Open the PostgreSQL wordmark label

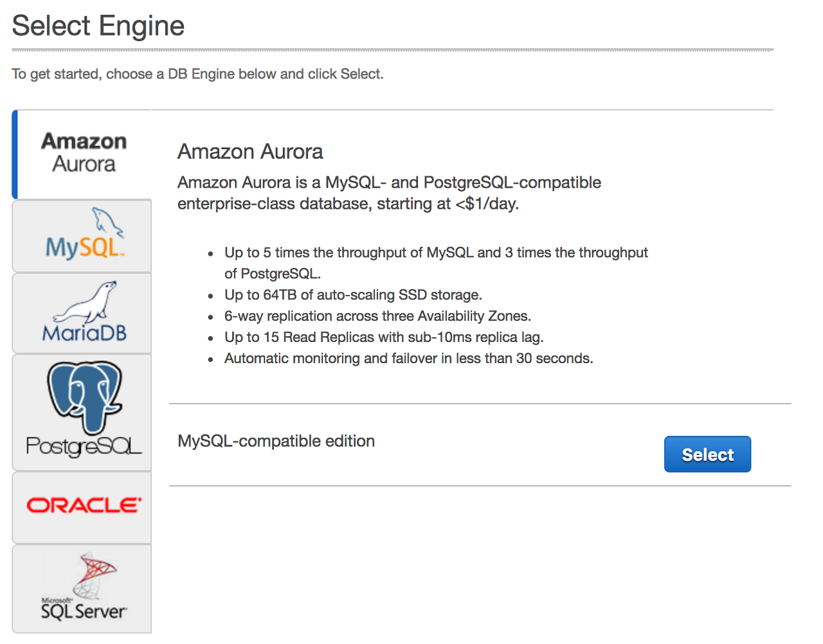click(84, 446)
